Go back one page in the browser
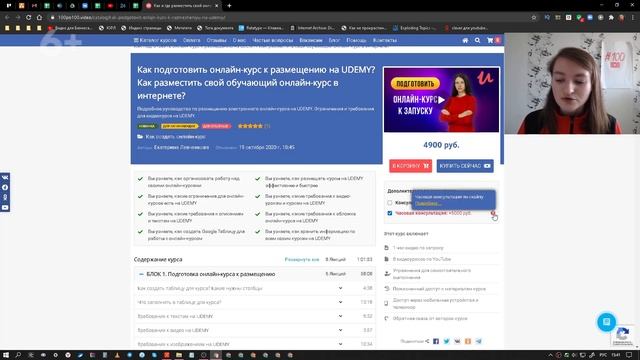The width and height of the screenshot is (640, 360). click(7, 18)
